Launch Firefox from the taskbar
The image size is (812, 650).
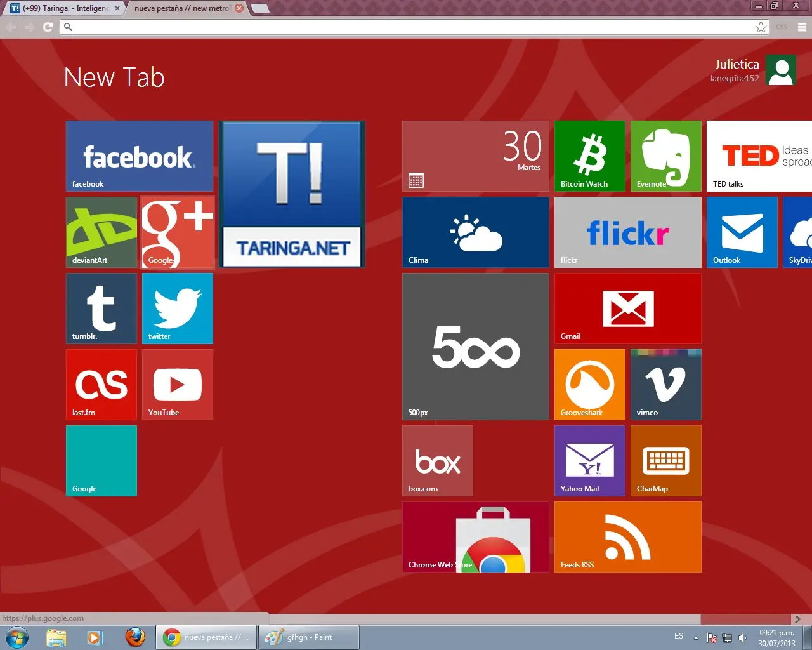135,637
